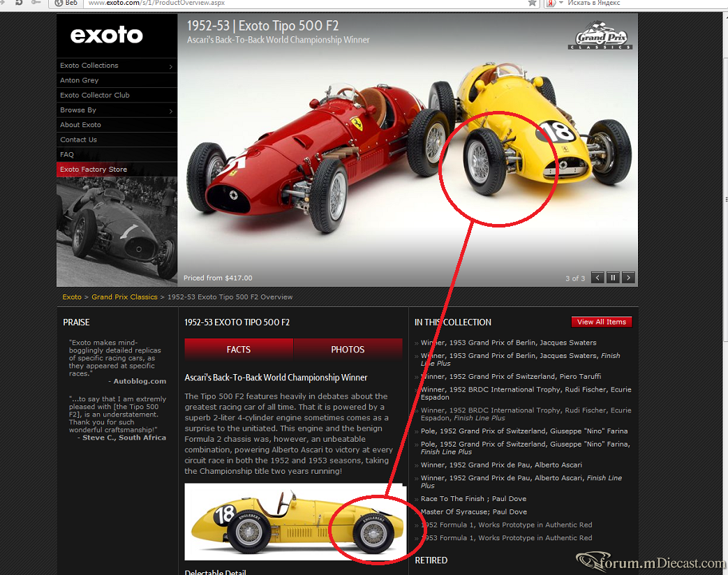Click black-and-white racing photo in sidebar
The width and height of the screenshot is (728, 575).
(117, 231)
